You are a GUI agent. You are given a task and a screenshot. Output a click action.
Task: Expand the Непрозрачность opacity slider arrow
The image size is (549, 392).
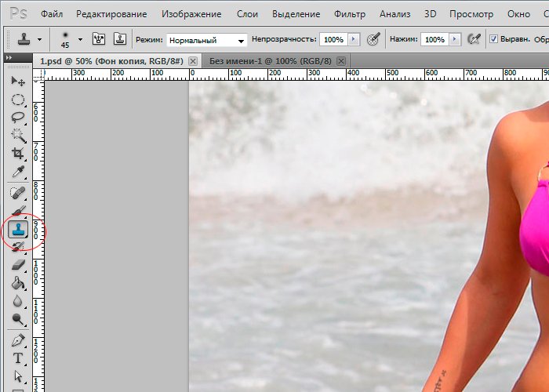[354, 39]
